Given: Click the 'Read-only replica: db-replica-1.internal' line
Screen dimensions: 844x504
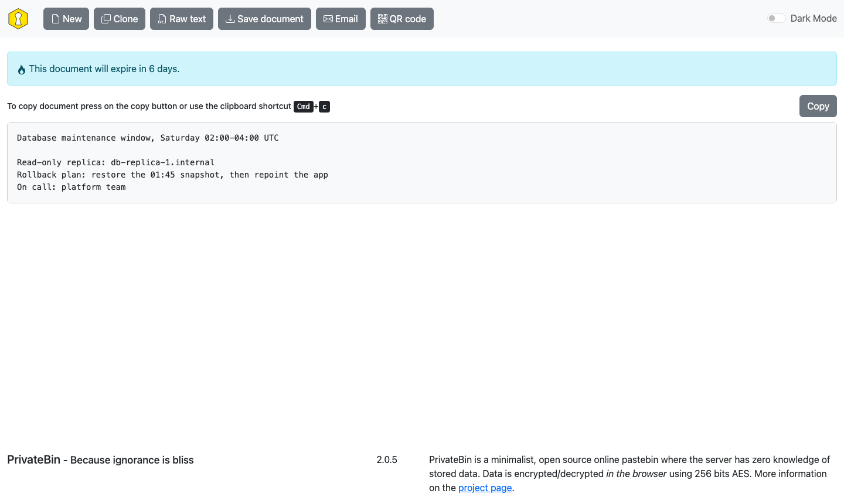Looking at the screenshot, I should pos(115,162).
